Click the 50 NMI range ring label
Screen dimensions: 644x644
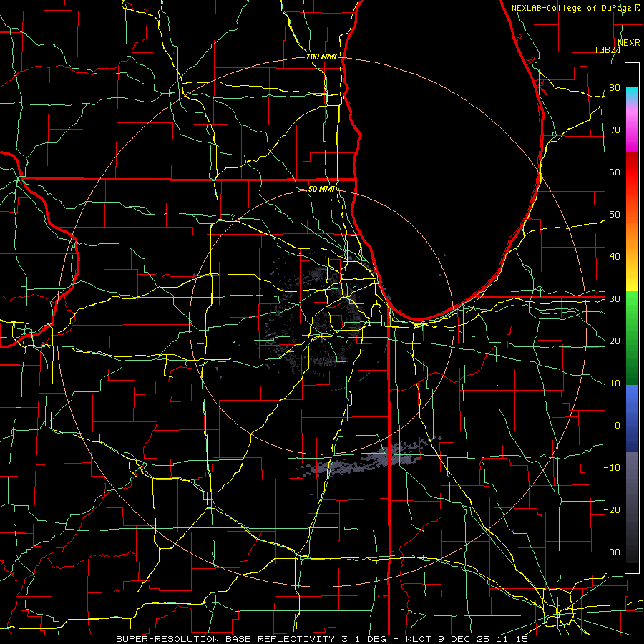[321, 189]
